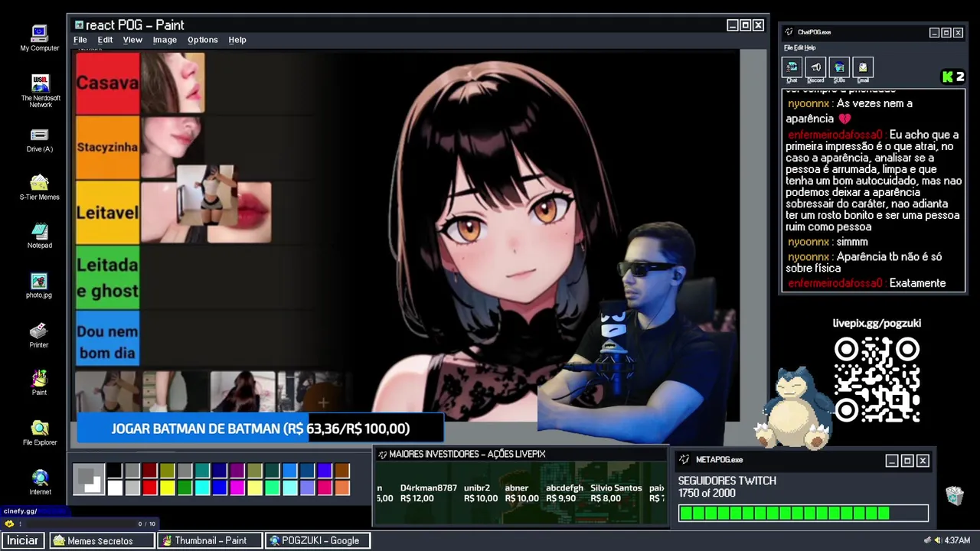This screenshot has height=551, width=980.
Task: Select the teal color swatch
Action: click(202, 471)
